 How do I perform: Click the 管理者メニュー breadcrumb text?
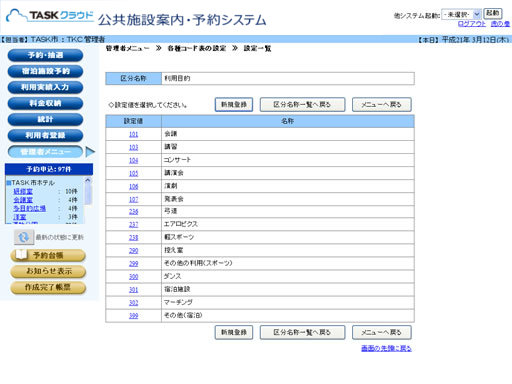pos(128,49)
